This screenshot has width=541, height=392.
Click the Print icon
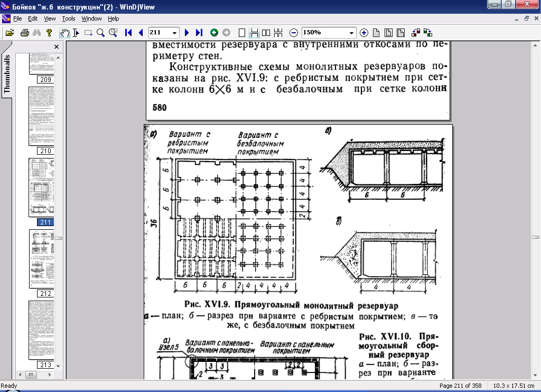click(x=24, y=33)
